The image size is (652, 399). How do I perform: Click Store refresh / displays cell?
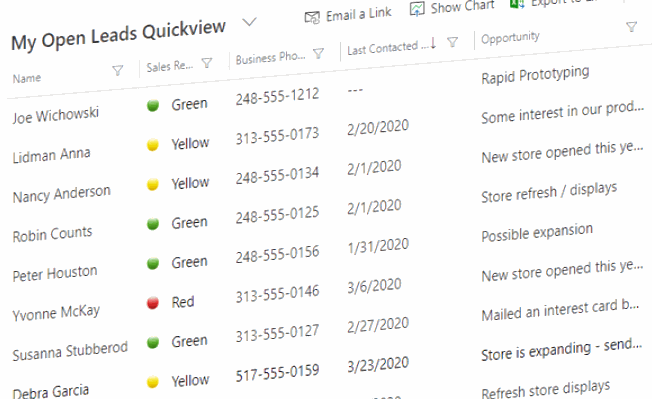[549, 192]
